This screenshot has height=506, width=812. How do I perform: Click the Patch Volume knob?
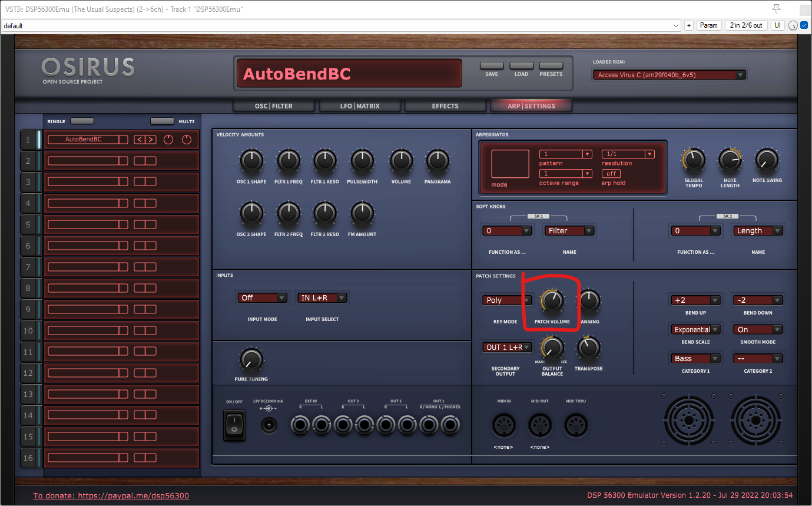(552, 301)
